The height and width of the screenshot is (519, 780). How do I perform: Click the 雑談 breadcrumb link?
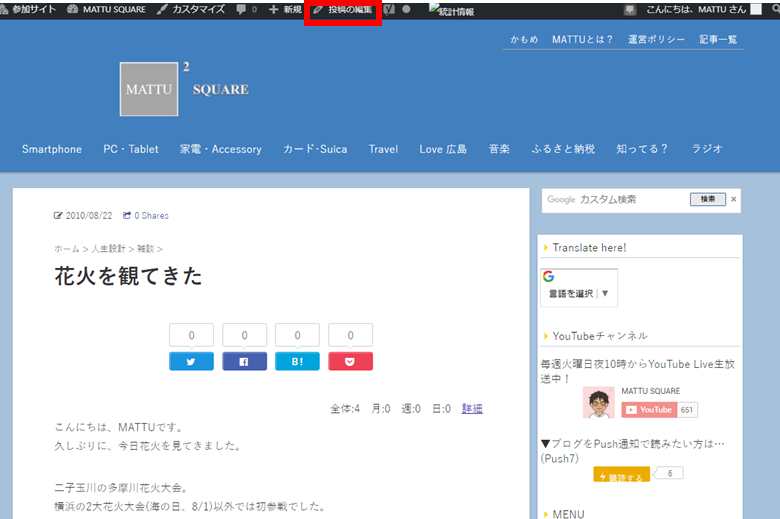point(145,249)
